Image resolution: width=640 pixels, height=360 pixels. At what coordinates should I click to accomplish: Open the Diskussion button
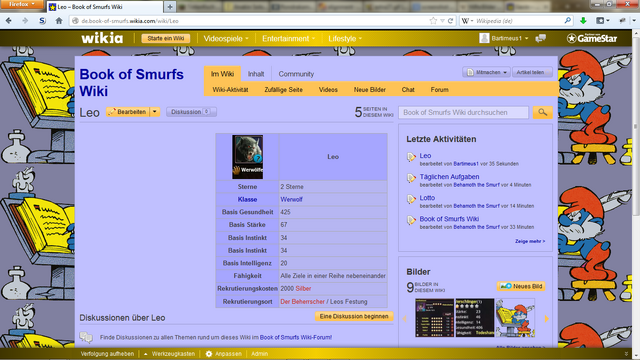point(191,111)
